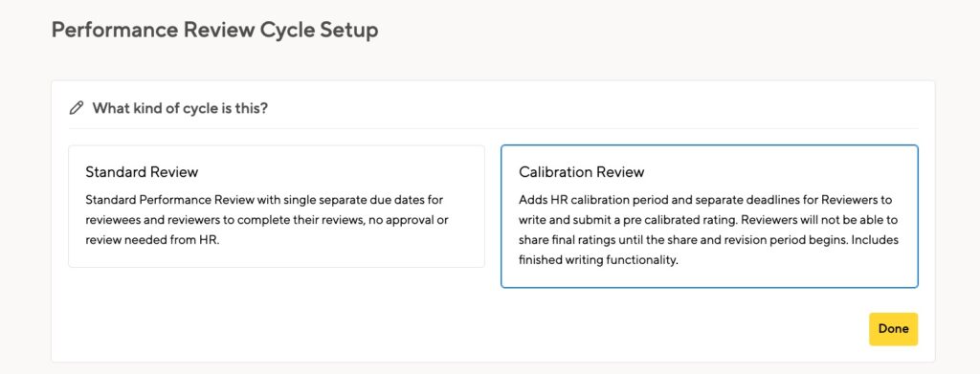Click the line starting "reviewees and reviewers to complete"
This screenshot has height=374, width=980.
point(267,220)
